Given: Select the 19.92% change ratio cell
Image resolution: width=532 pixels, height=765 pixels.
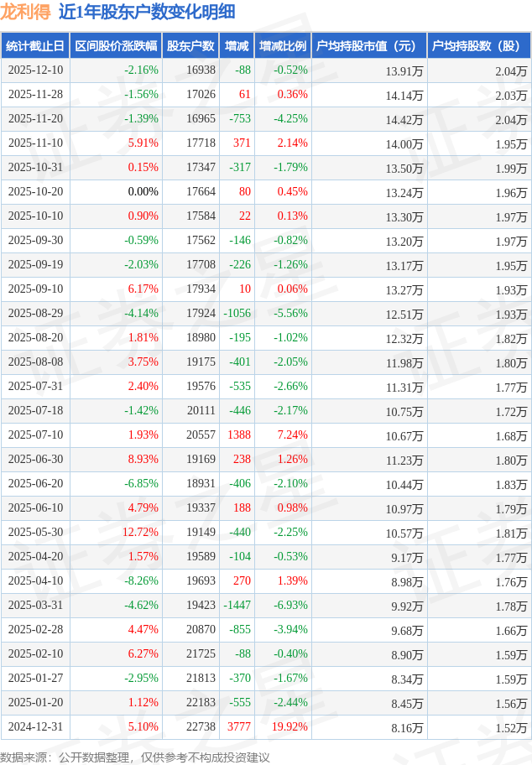Looking at the screenshot, I should pos(288,727).
